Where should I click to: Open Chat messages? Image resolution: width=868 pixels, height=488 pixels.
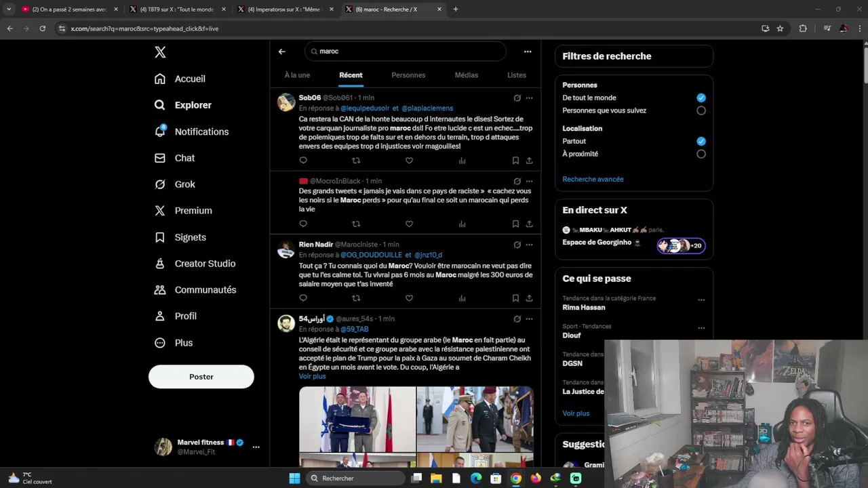174,158
